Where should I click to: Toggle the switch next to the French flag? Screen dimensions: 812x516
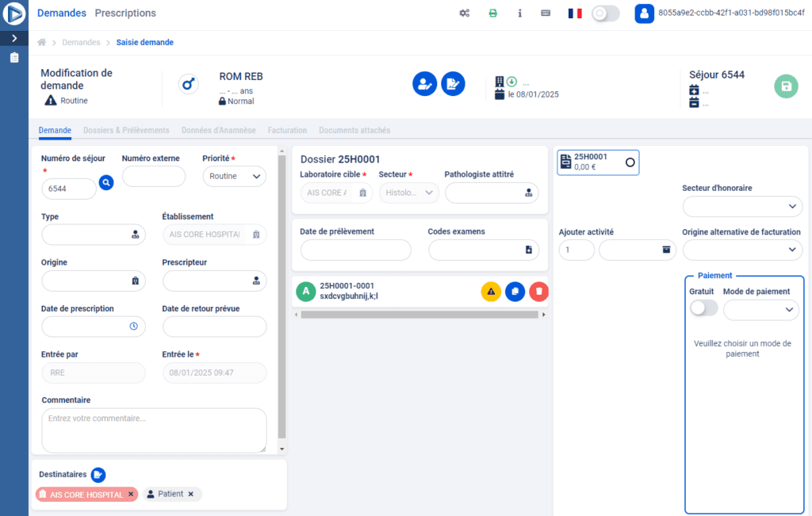pyautogui.click(x=606, y=13)
